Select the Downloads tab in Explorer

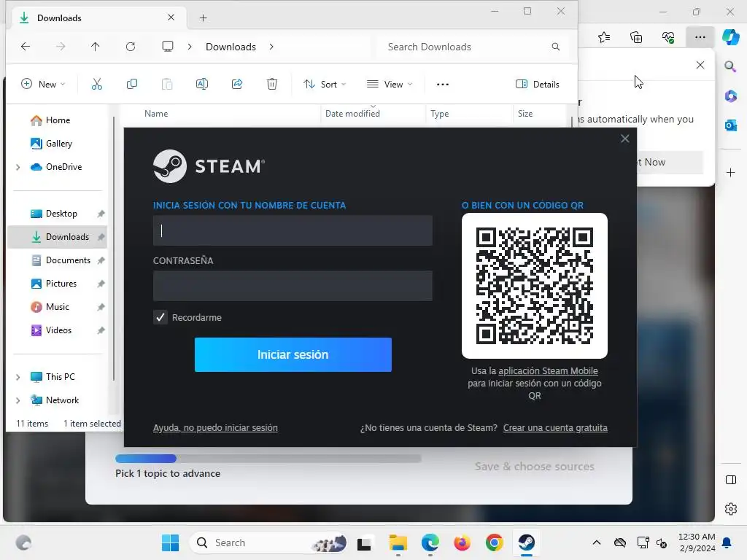coord(97,18)
